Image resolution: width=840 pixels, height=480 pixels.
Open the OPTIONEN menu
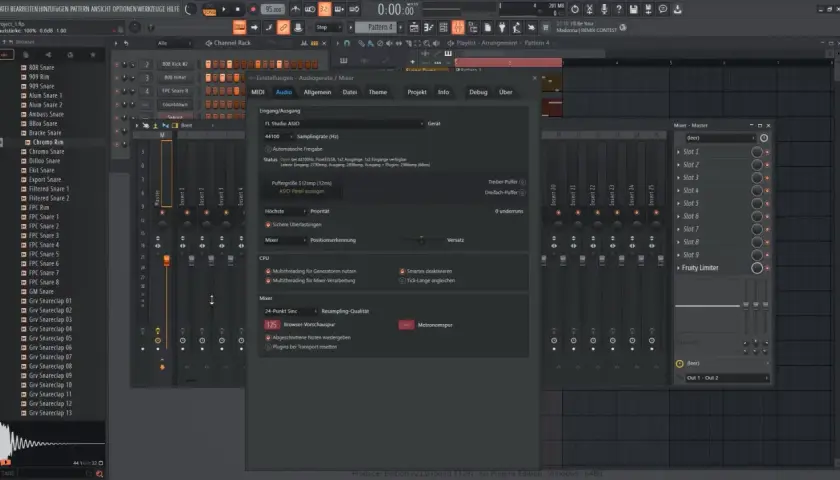click(x=125, y=9)
